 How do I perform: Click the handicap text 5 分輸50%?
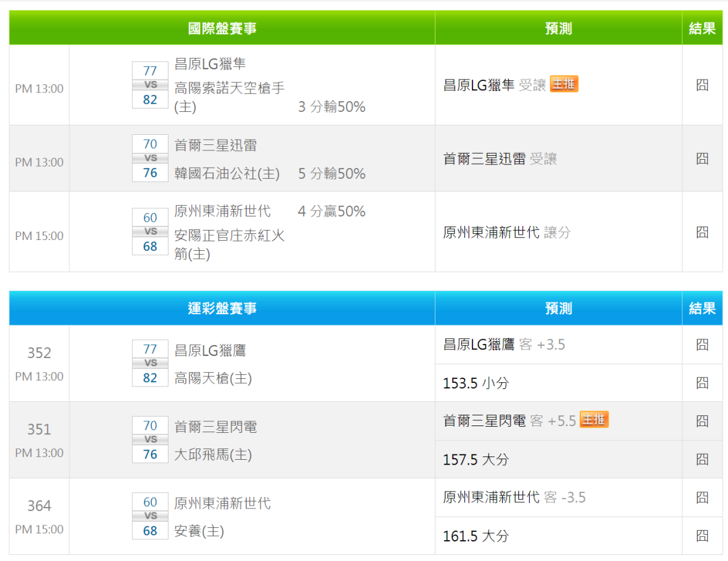click(x=332, y=174)
